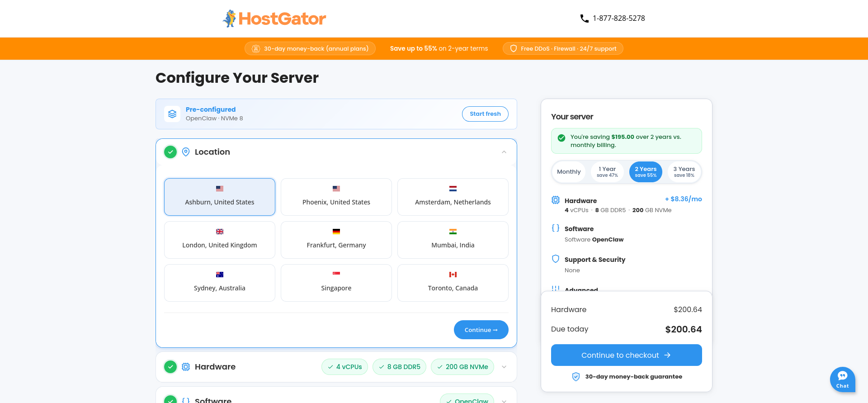Click the 1-877-828-5278 phone number
Image resolution: width=868 pixels, height=403 pixels.
[619, 19]
